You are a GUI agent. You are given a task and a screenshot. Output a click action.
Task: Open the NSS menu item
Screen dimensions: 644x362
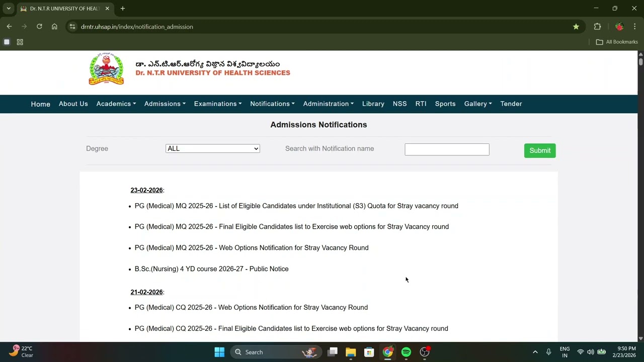pos(400,104)
